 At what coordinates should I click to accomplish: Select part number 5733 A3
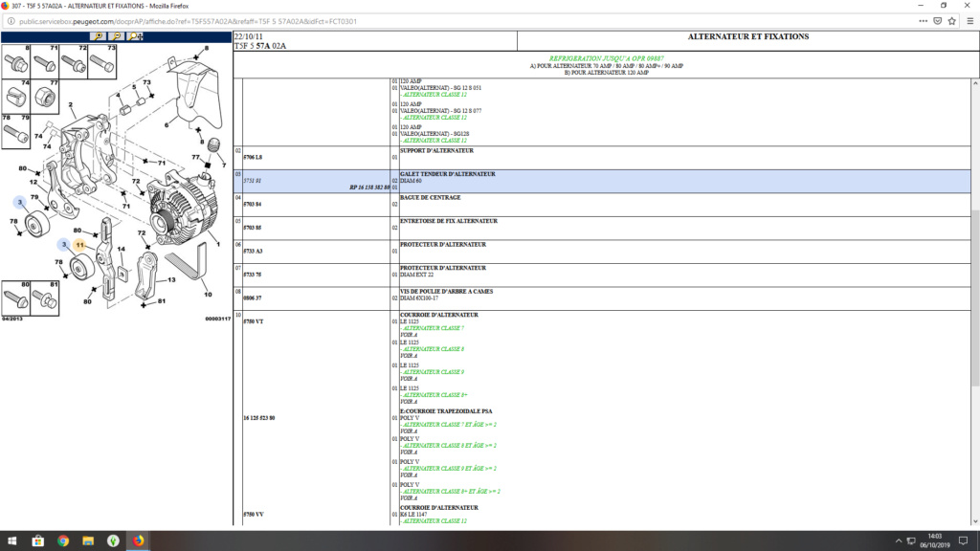(253, 252)
